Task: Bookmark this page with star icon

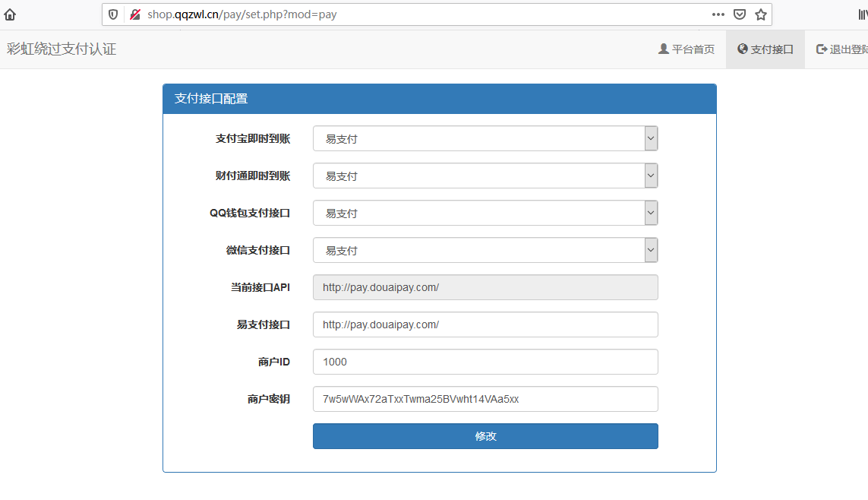Action: pyautogui.click(x=761, y=14)
